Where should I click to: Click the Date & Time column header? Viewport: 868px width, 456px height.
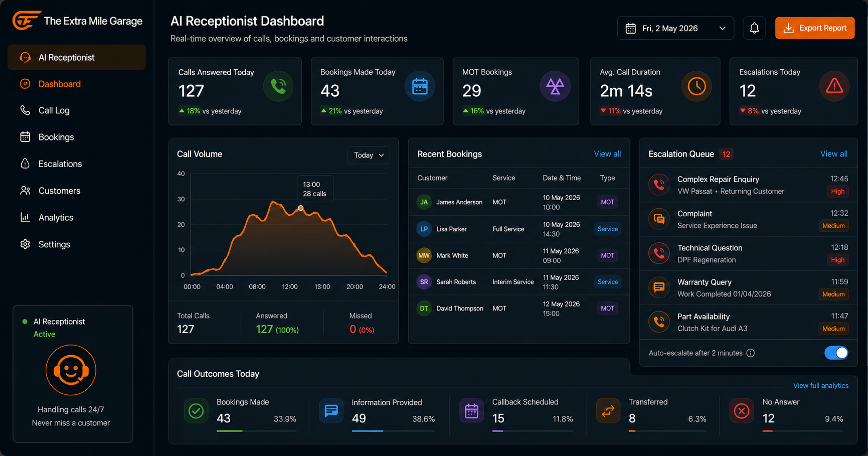pos(562,178)
